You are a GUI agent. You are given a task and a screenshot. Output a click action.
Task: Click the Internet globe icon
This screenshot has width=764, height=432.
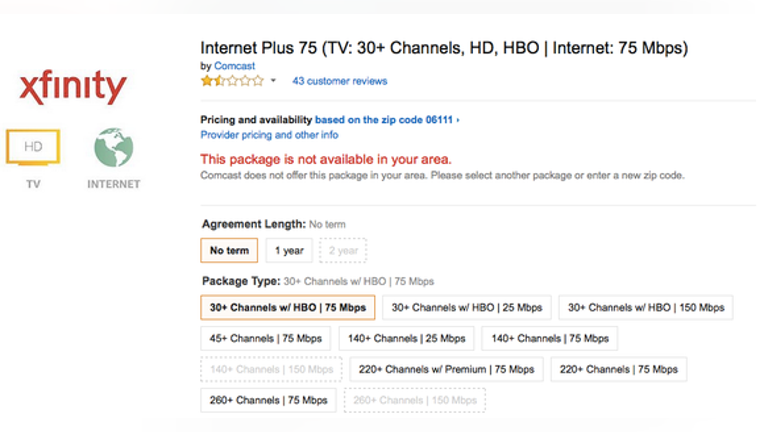coord(114,148)
